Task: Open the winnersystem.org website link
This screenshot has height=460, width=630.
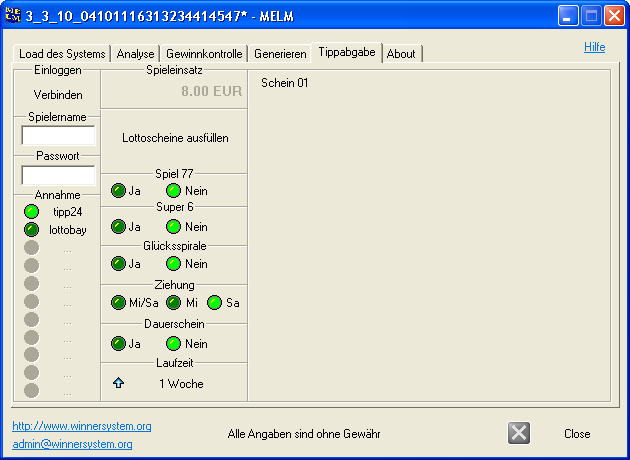Action: (x=82, y=426)
